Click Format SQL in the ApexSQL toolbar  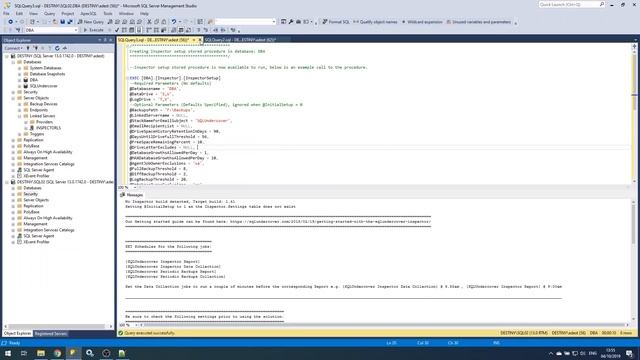tap(336, 22)
